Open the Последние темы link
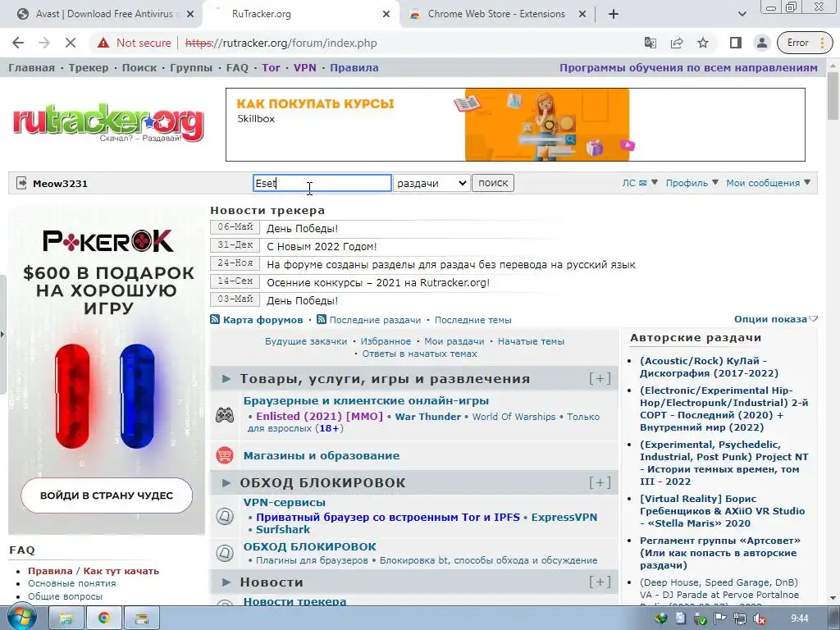840x630 pixels. point(473,320)
